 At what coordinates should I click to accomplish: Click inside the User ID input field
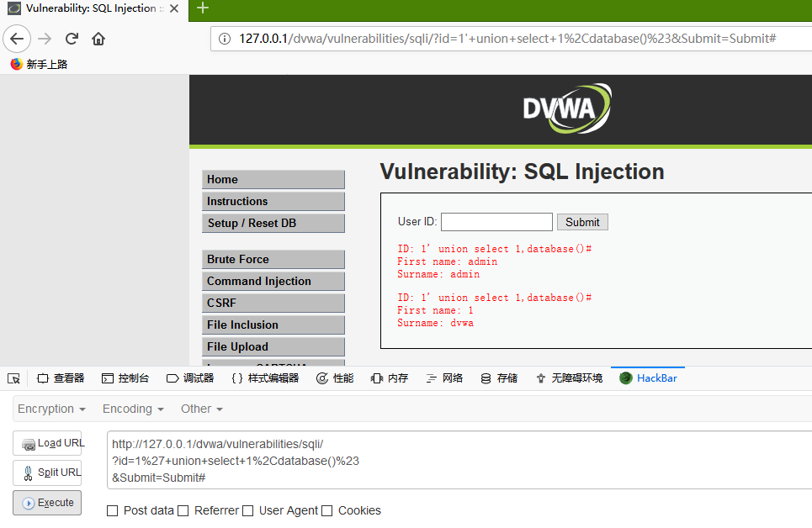point(496,221)
